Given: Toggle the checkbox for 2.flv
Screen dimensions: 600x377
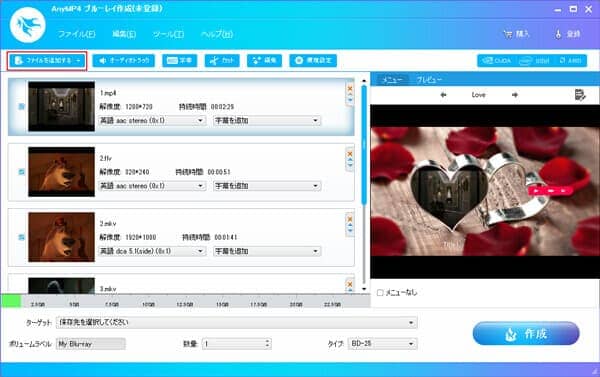Looking at the screenshot, I should pos(22,172).
